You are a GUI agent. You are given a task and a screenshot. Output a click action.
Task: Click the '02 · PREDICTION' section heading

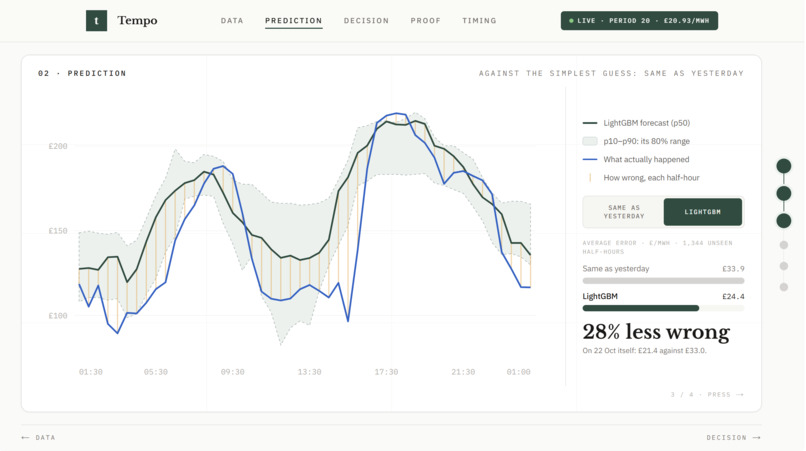[82, 73]
